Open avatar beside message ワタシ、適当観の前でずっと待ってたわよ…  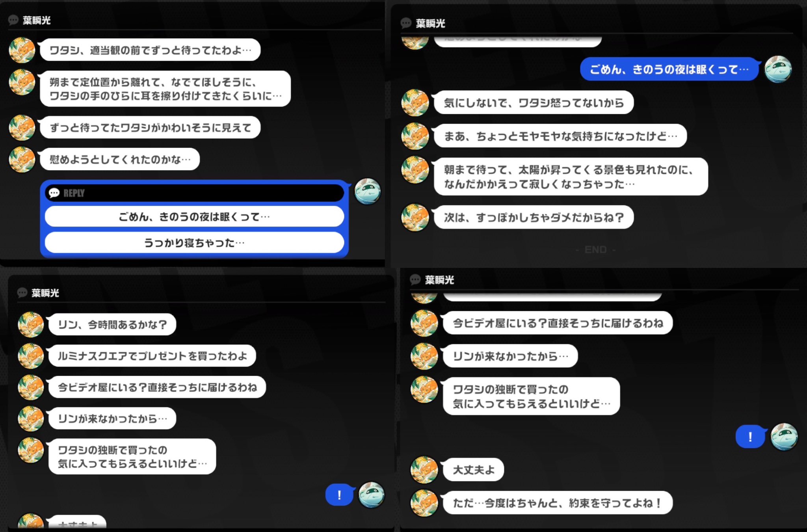(22, 50)
